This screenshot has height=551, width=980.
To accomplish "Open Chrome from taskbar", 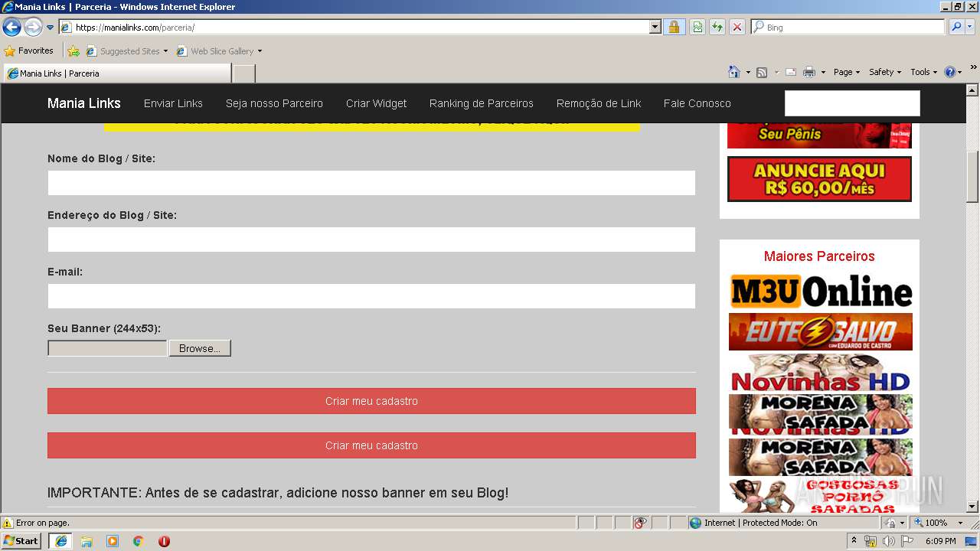I will click(x=139, y=541).
